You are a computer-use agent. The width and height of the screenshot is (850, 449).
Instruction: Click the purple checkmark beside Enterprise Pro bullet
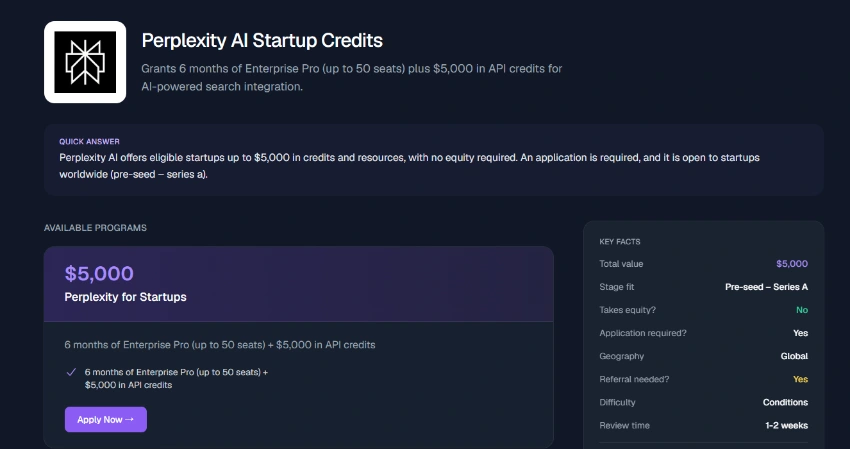pyautogui.click(x=71, y=372)
